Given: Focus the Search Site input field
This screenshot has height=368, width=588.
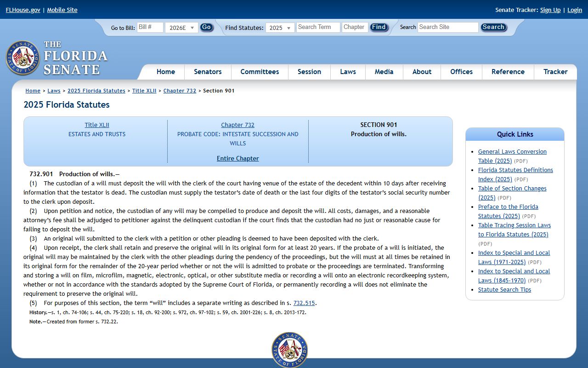Looking at the screenshot, I should [x=448, y=27].
